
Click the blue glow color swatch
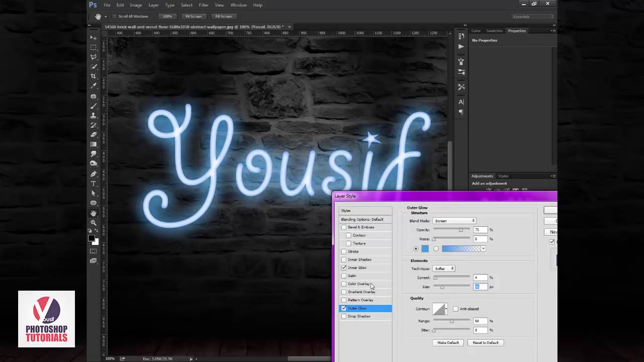(x=425, y=248)
